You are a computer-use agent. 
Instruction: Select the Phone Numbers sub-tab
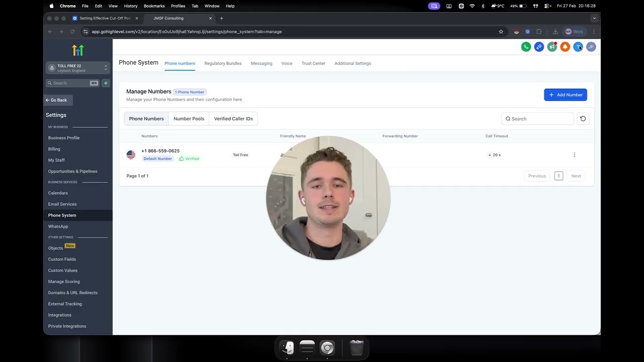[x=146, y=119]
